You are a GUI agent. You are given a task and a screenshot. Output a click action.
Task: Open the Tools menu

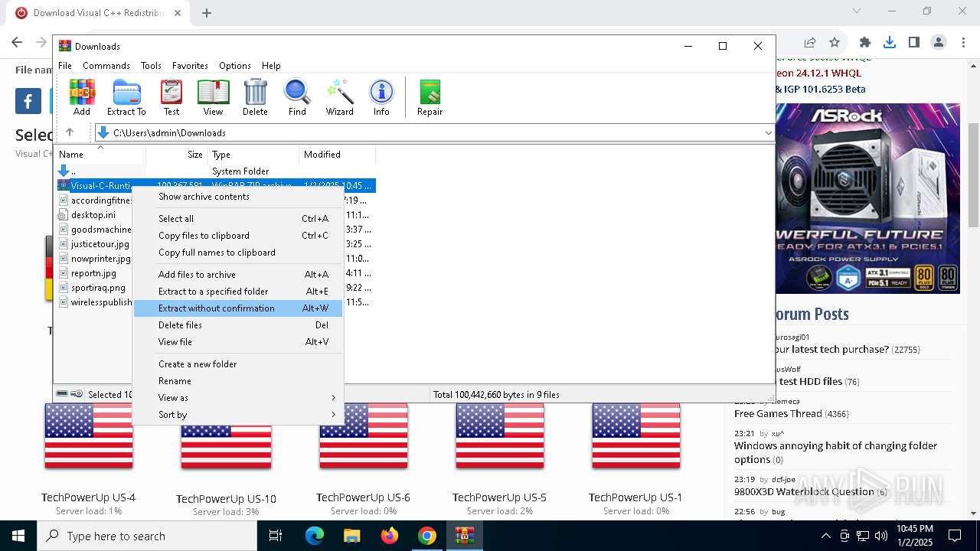click(x=151, y=66)
